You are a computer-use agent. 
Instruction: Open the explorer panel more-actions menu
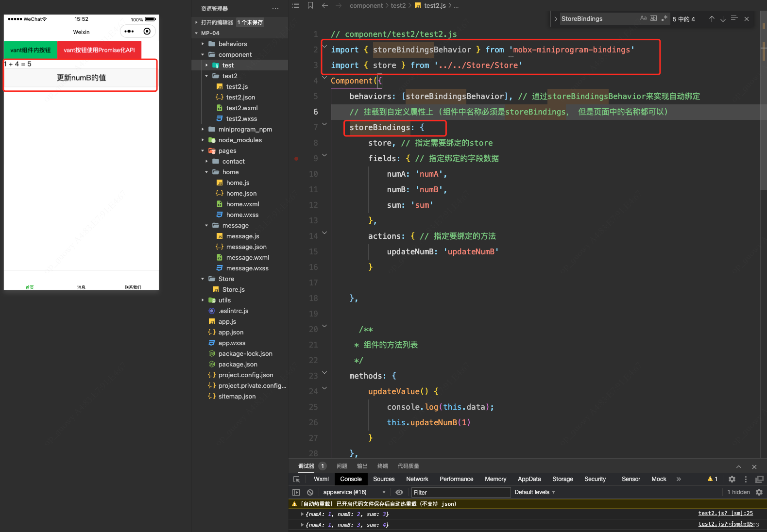pos(275,8)
